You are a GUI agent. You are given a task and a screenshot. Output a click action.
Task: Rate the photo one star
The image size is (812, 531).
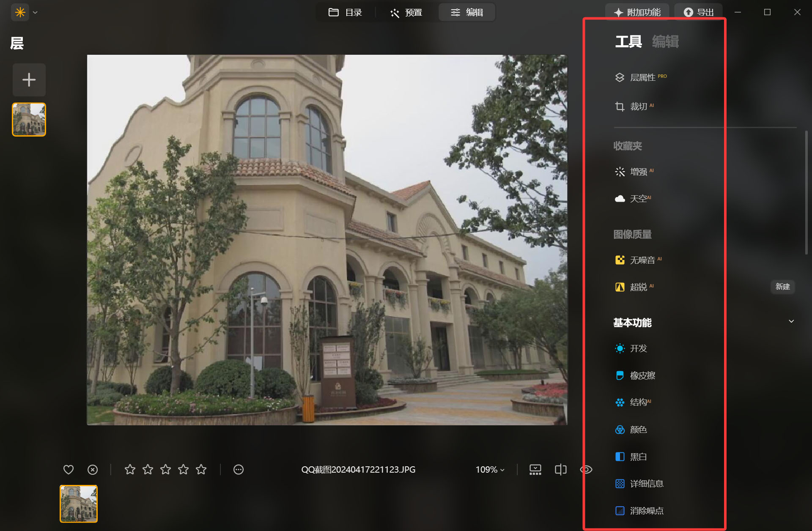130,469
